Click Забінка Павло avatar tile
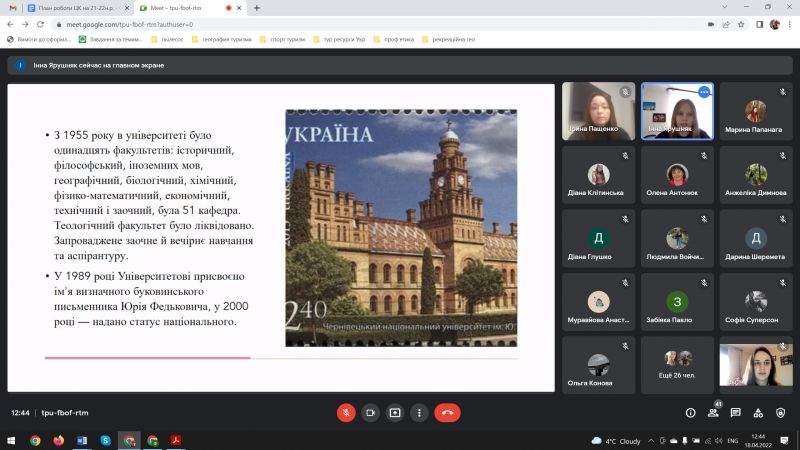 pos(677,302)
